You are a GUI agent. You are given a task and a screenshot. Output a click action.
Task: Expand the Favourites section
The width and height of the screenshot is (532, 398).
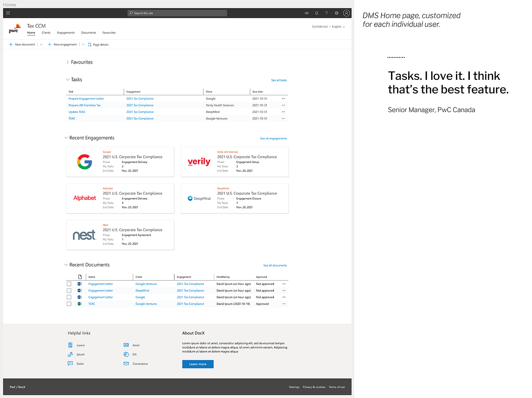pyautogui.click(x=68, y=62)
